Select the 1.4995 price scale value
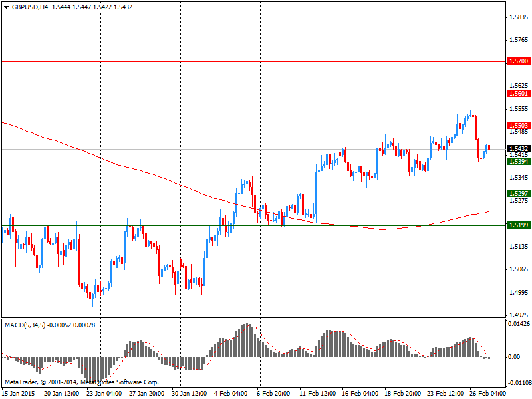 [519, 293]
